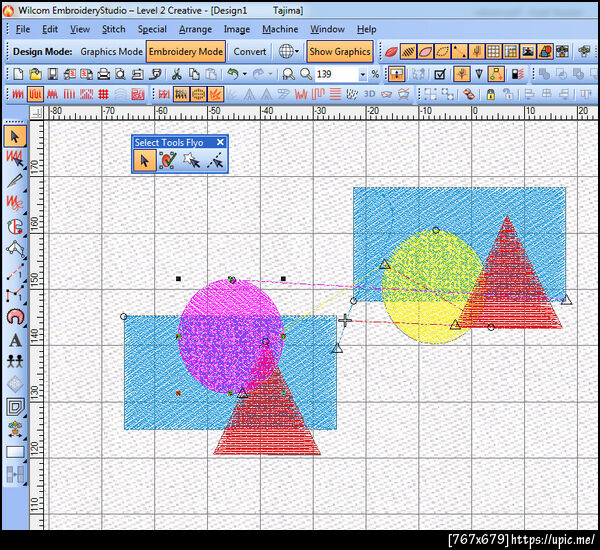Click the Convert button
Viewport: 600px width, 550px height.
pyautogui.click(x=249, y=51)
